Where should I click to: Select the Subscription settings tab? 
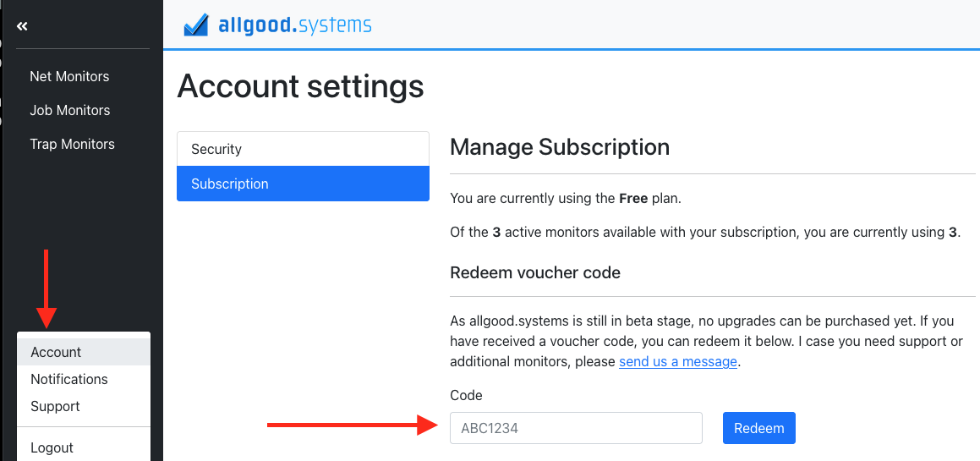pos(303,184)
